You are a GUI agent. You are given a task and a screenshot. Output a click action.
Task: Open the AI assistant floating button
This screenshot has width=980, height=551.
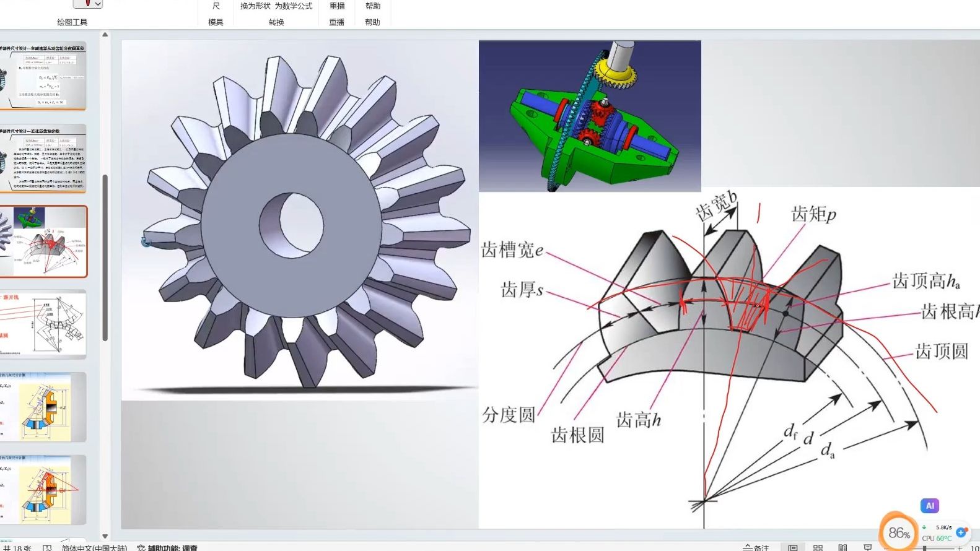point(929,506)
